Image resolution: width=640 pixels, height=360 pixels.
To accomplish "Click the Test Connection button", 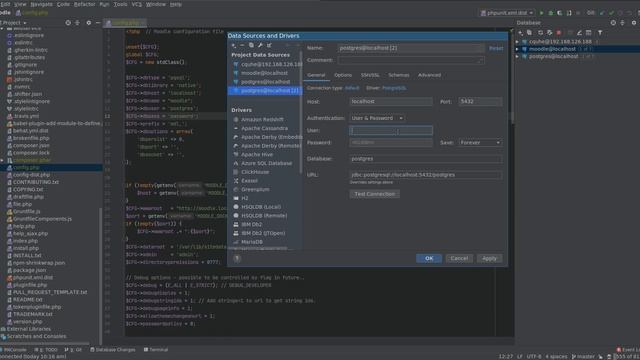I will tap(375, 194).
